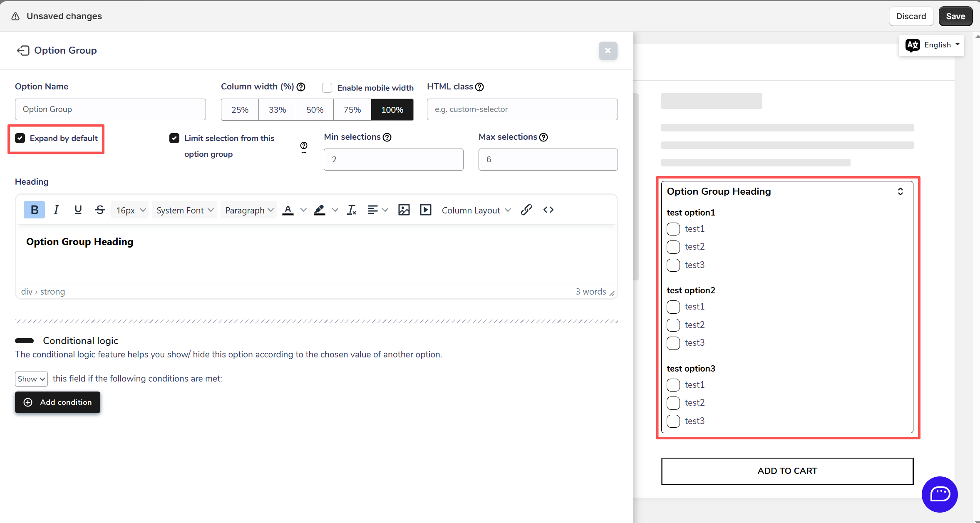Click the clear formatting icon
Screen dimensions: 980x523
(x=352, y=210)
